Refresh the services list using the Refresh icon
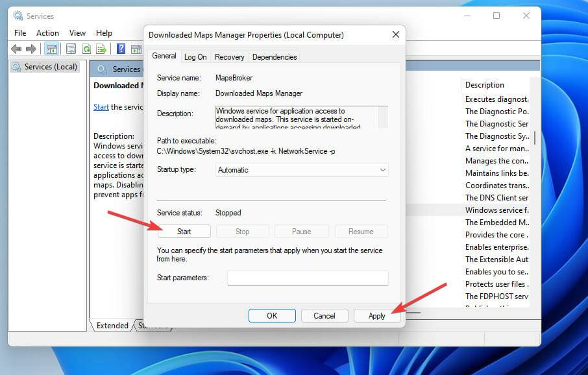Screen dimensions: 588x375 click(x=86, y=49)
